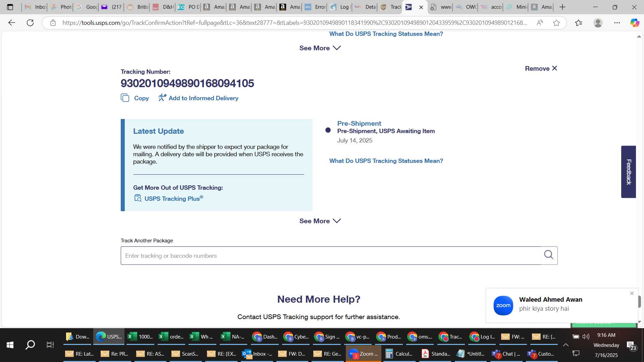The height and width of the screenshot is (362, 644).
Task: Click the Add to Informed Delivery icon
Action: tap(162, 98)
